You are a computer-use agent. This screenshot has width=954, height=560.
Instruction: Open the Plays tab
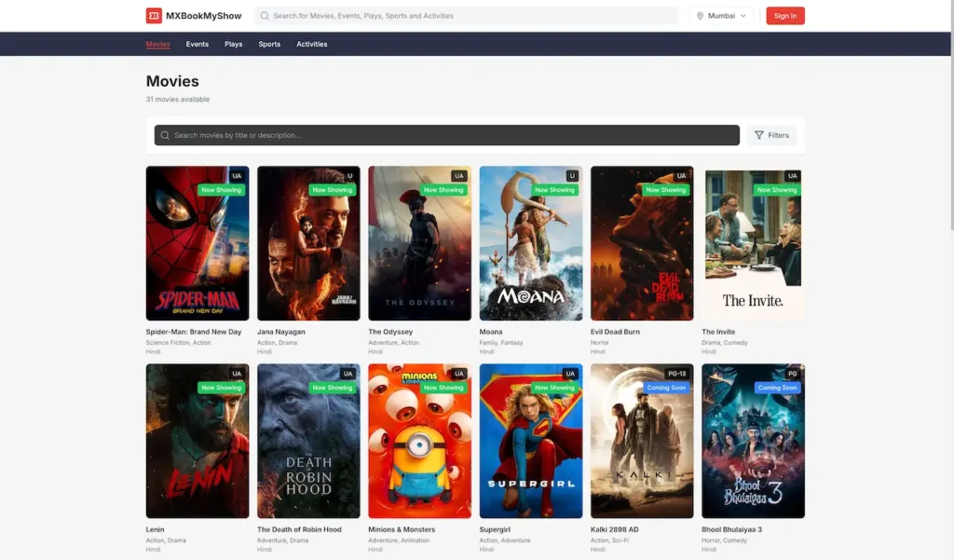[233, 44]
